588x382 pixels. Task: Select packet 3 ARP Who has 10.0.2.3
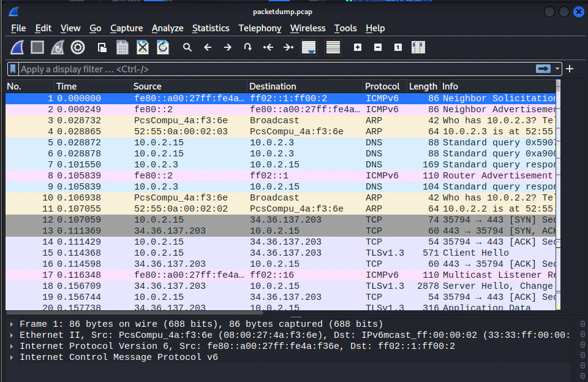[281, 120]
